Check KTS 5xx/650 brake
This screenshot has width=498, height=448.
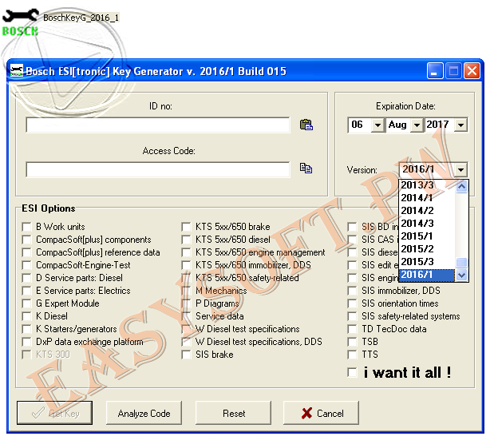(186, 227)
